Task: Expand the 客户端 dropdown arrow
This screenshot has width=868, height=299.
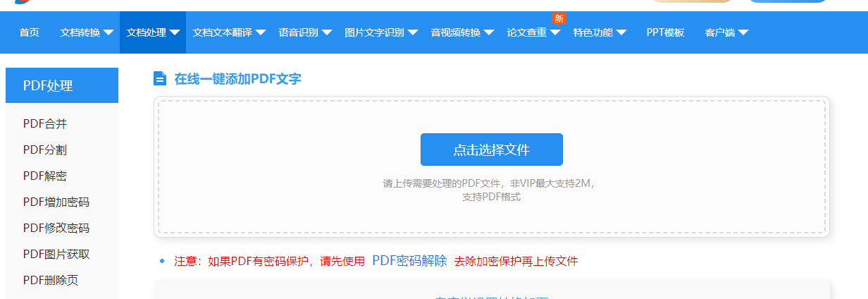Action: tap(743, 32)
